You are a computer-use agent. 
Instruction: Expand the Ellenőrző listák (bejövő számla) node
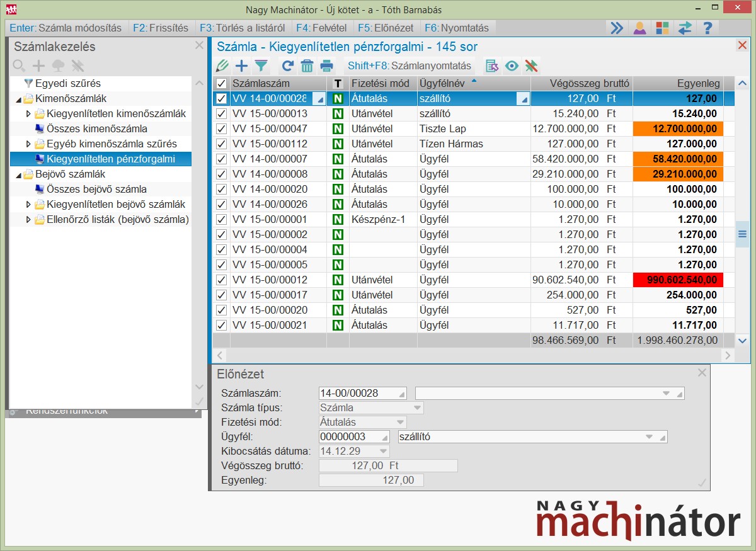(28, 220)
